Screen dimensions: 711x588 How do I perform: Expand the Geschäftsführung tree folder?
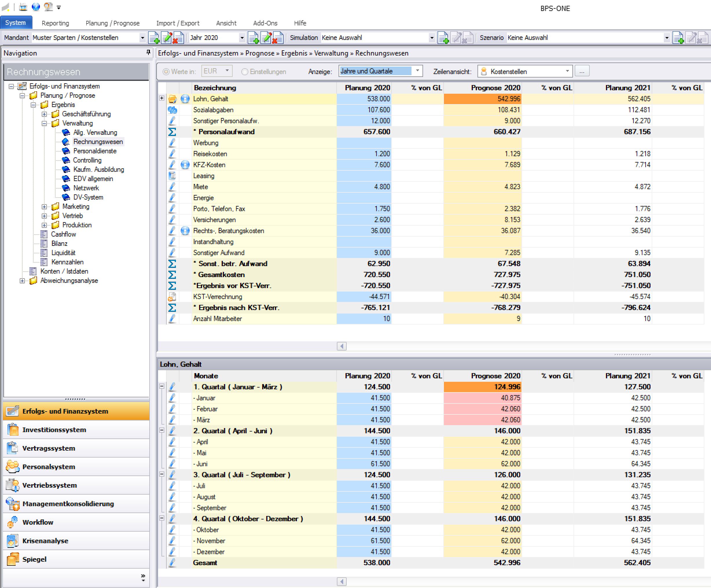point(44,114)
